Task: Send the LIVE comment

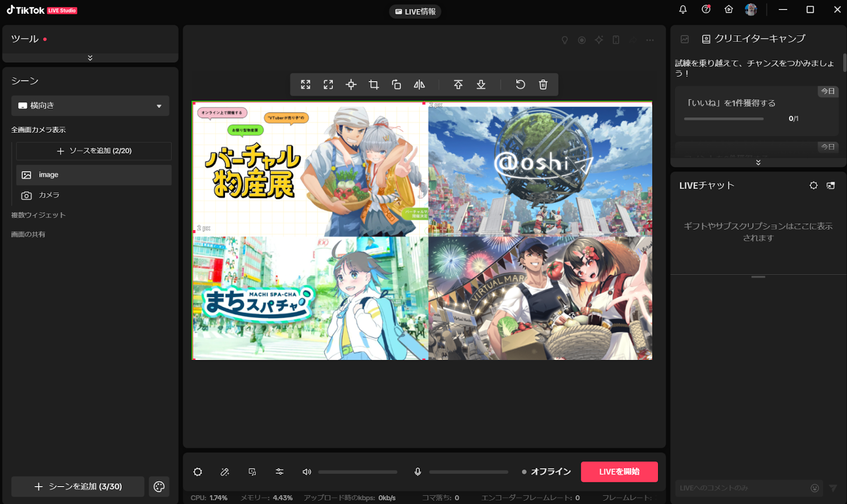Action: (833, 488)
